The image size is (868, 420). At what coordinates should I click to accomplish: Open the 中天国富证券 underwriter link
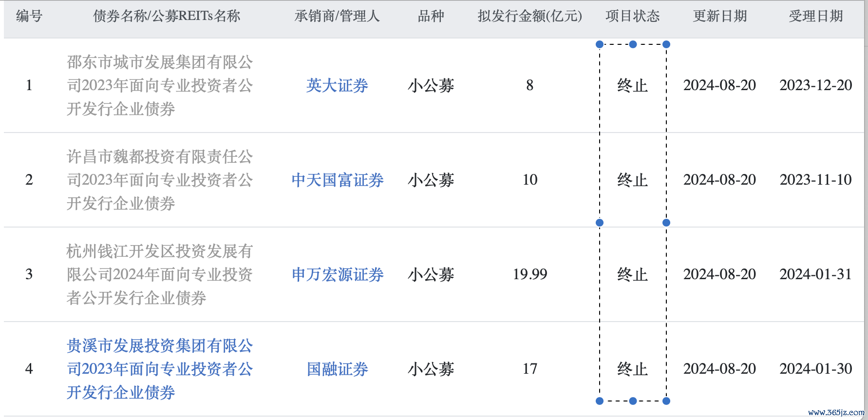point(337,180)
